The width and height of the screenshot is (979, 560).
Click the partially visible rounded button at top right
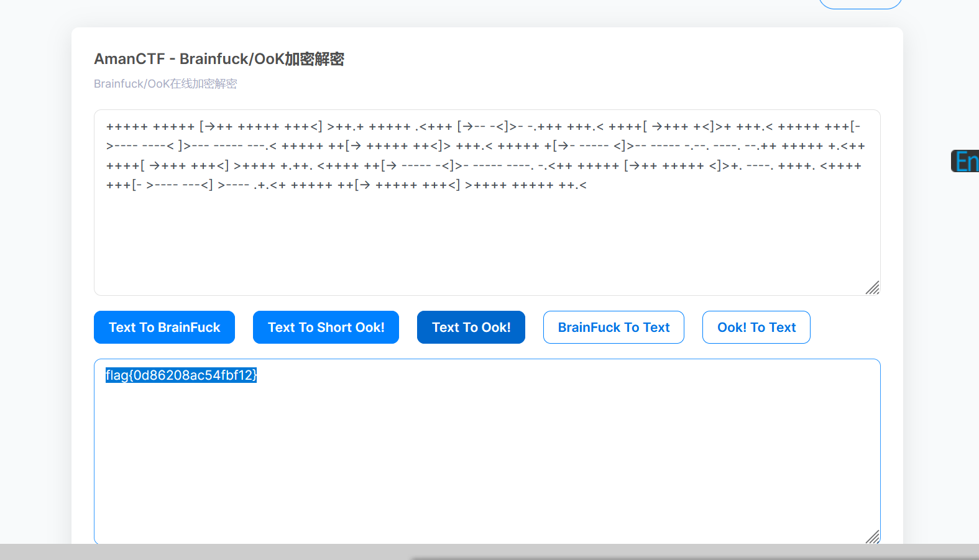click(860, 4)
